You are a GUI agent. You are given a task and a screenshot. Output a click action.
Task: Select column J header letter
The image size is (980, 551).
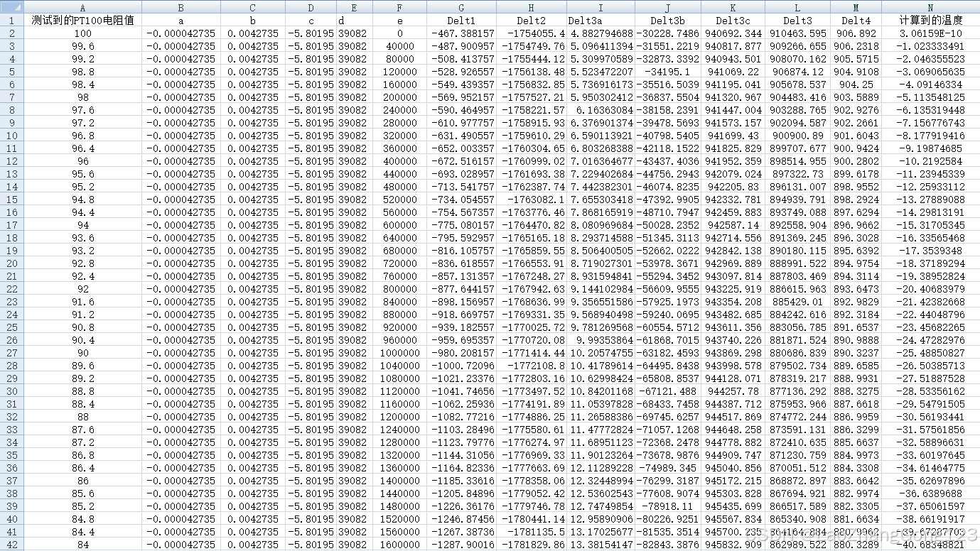click(x=668, y=7)
